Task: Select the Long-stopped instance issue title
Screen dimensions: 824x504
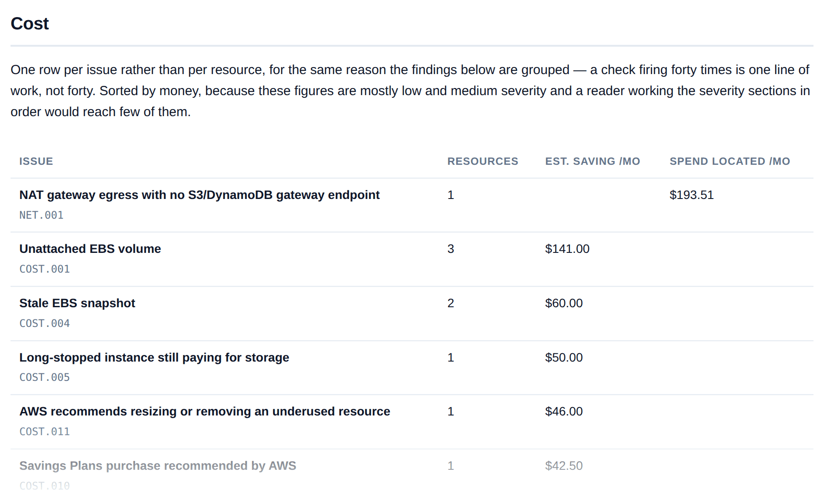Action: [154, 358]
